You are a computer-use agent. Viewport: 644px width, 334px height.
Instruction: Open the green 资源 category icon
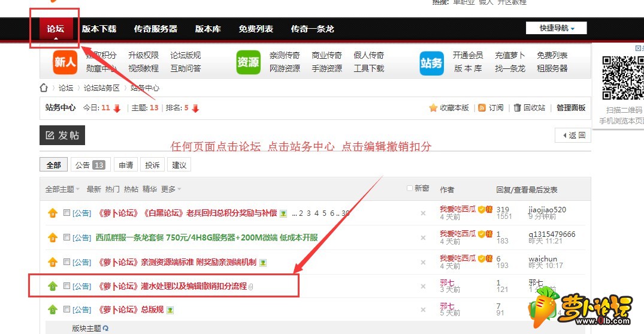(248, 62)
